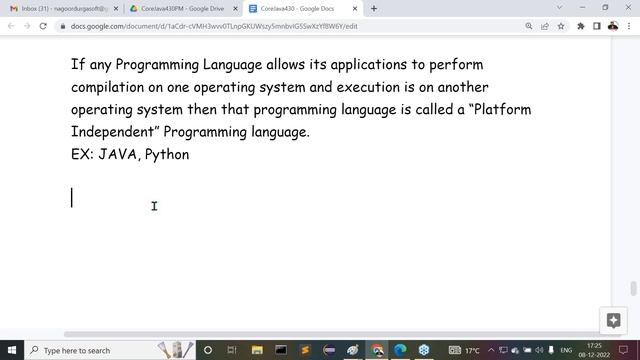Viewport: 640px width, 360px height.
Task: Toggle the browser side panel
Action: (597, 26)
